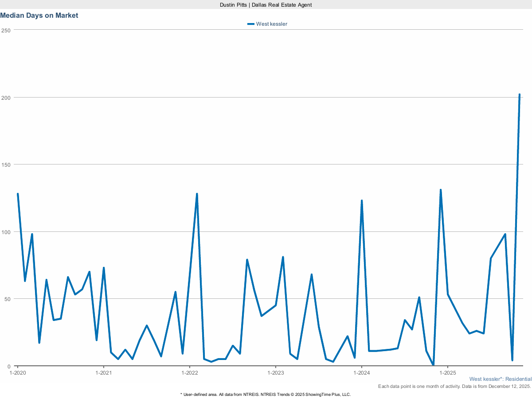Click the 123-day spike near 1-2024
The width and height of the screenshot is (532, 399).
(362, 200)
